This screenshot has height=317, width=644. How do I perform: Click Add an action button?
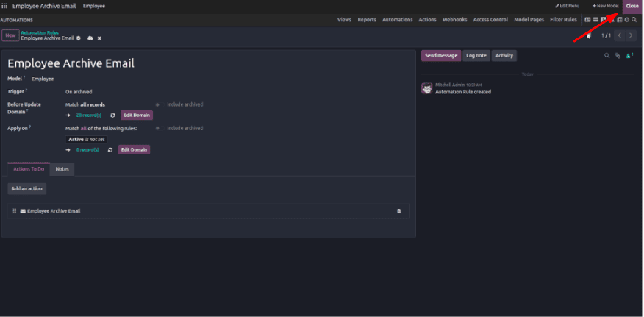coord(26,189)
